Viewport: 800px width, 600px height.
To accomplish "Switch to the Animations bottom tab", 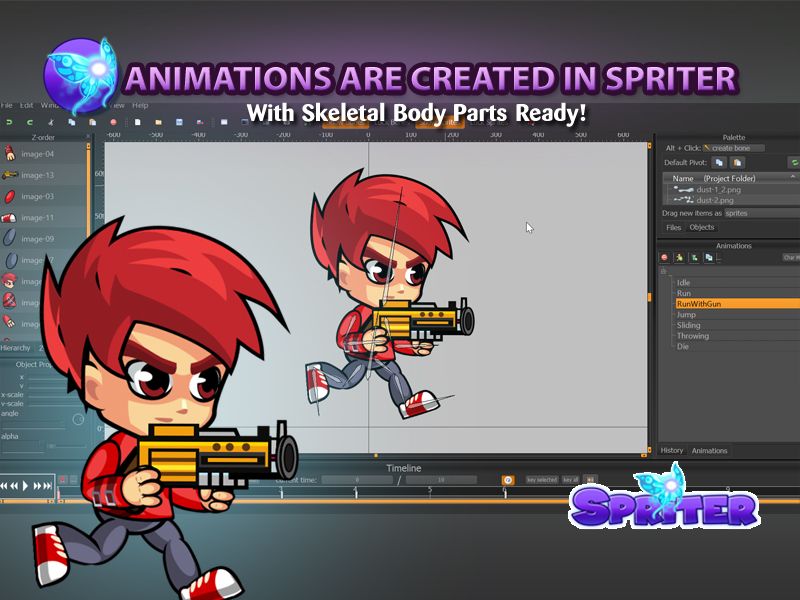I will pyautogui.click(x=709, y=451).
